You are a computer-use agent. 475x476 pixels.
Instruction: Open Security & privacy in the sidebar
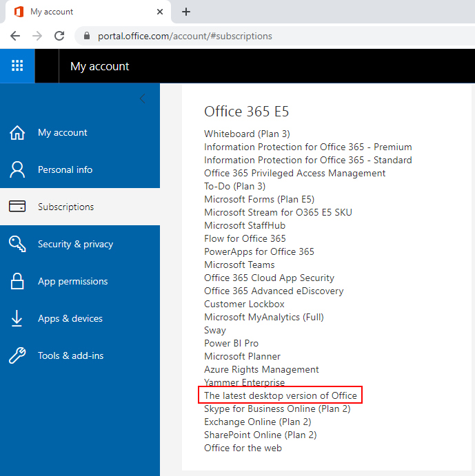click(80, 244)
